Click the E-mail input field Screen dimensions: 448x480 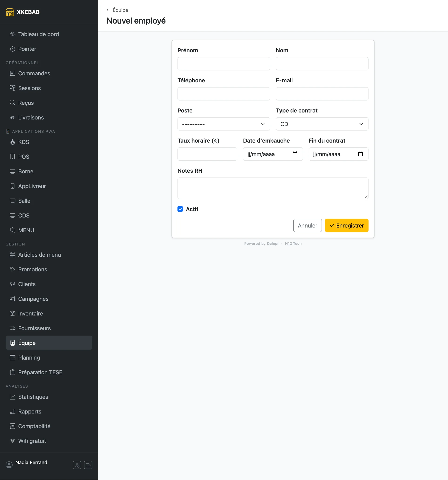[x=322, y=94]
